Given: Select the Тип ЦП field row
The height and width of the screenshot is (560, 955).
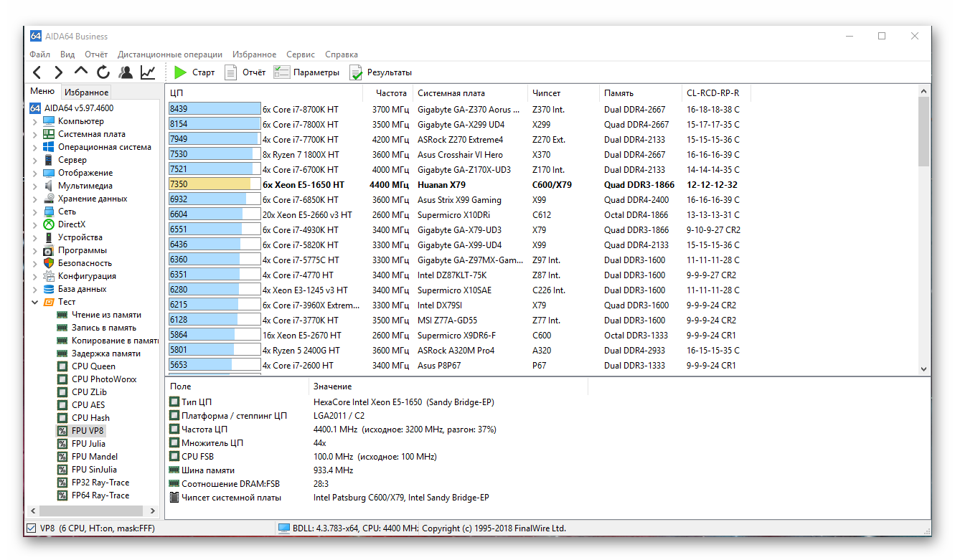Looking at the screenshot, I should coord(332,402).
